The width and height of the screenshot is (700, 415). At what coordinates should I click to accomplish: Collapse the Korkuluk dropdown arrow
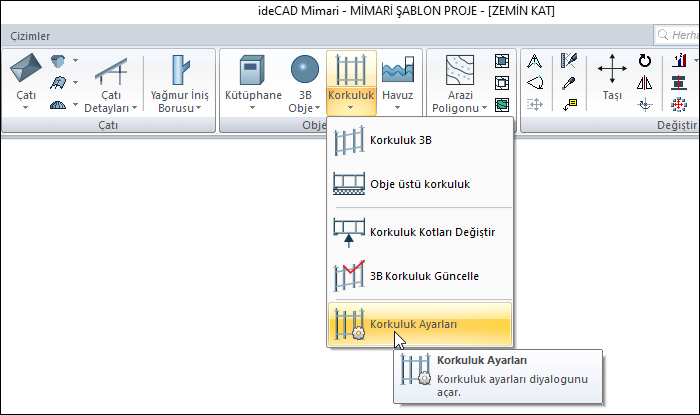point(350,108)
